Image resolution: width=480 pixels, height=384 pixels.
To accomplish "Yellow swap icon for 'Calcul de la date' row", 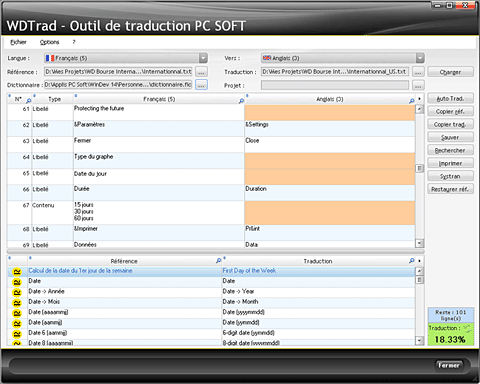I will coord(17,272).
